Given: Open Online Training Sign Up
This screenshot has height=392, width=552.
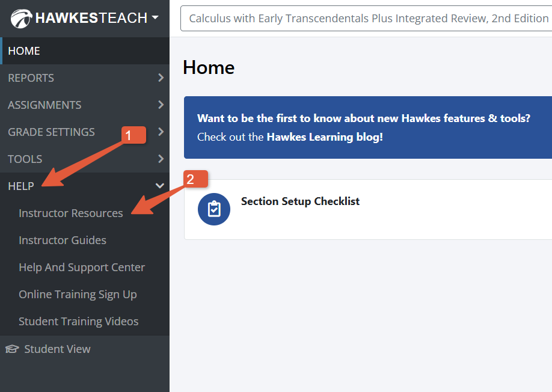Looking at the screenshot, I should tap(78, 294).
